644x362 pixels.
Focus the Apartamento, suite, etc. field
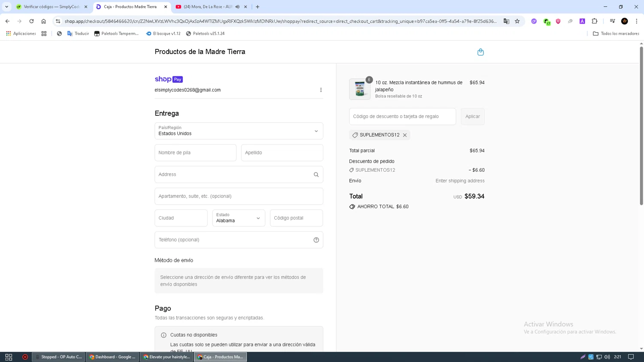pos(239,196)
